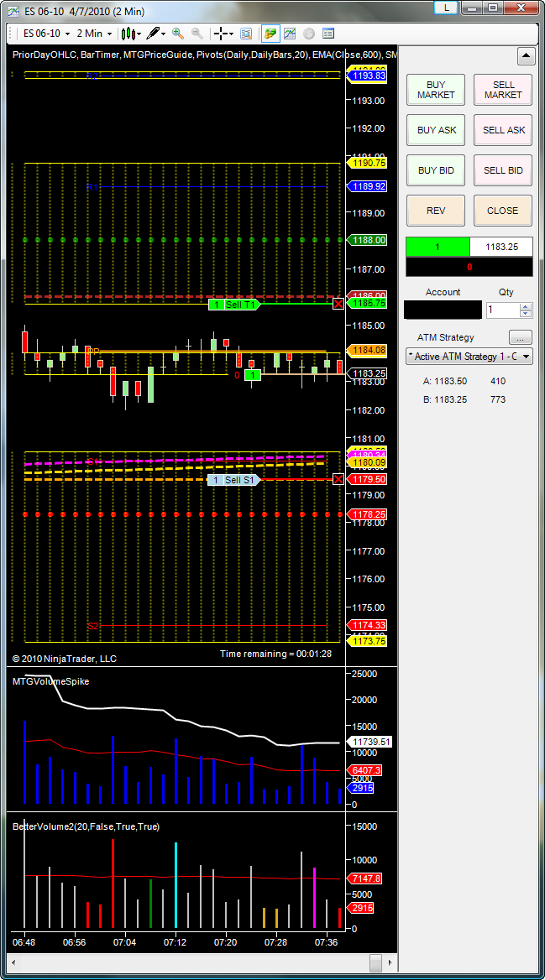
Task: Collapse panel with the up arrow button
Action: [526, 56]
